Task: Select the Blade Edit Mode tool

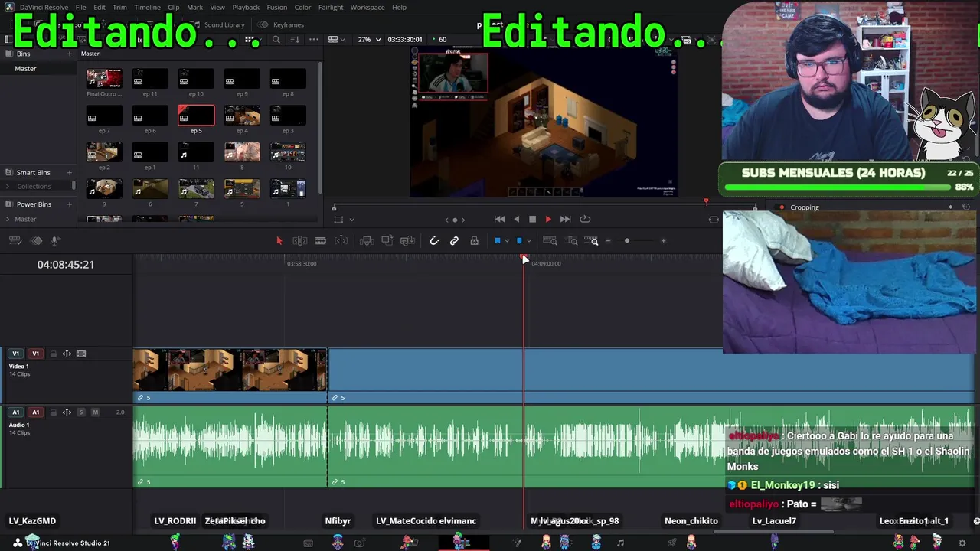Action: [341, 241]
